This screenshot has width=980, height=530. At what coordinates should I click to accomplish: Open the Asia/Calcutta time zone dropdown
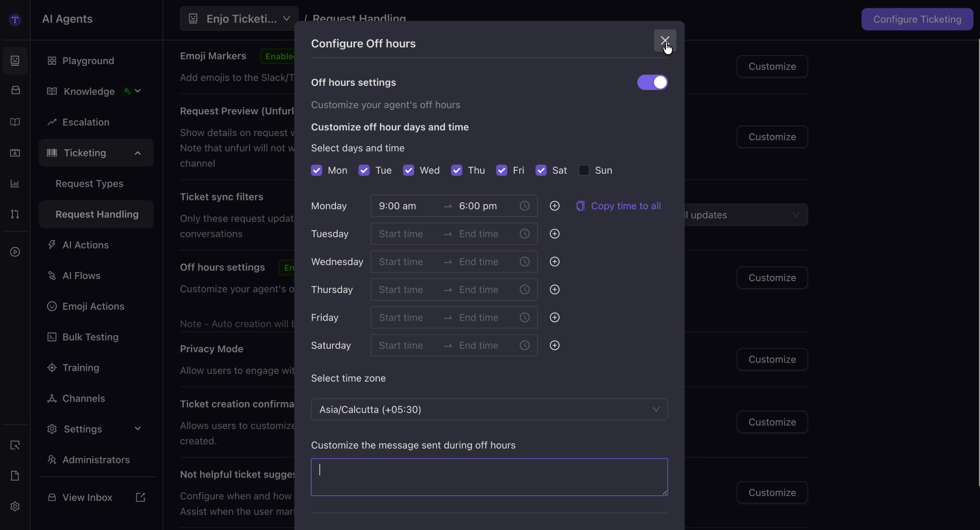(489, 409)
